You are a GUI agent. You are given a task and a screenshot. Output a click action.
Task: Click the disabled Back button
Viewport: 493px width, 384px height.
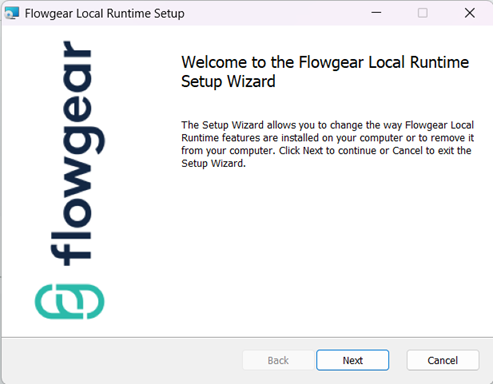click(x=278, y=360)
